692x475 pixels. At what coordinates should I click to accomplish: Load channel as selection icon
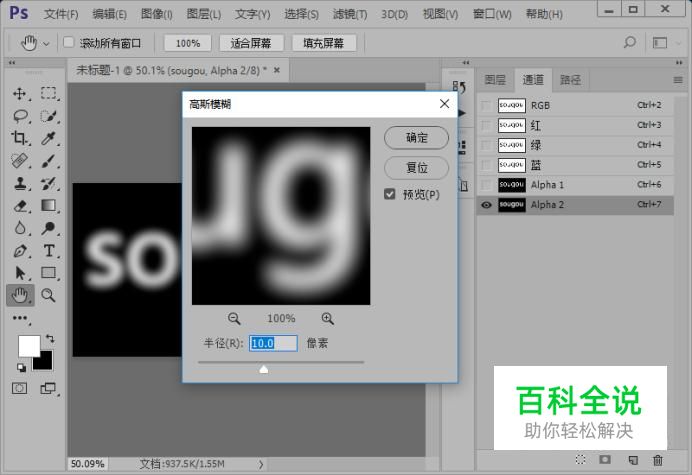(580, 460)
